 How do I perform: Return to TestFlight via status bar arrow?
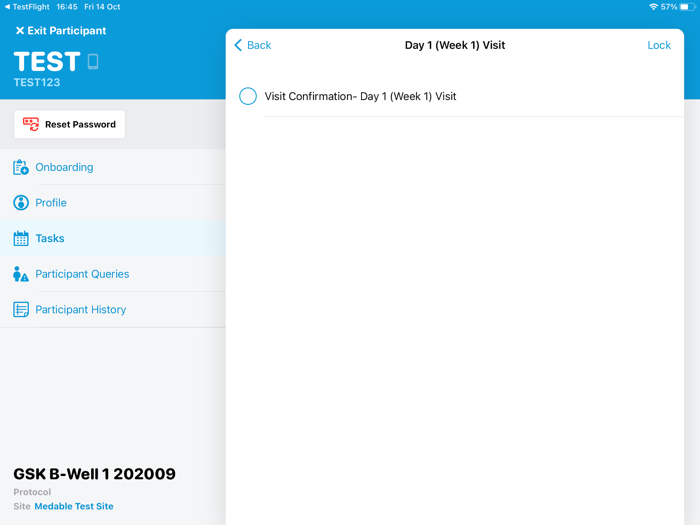tap(7, 7)
